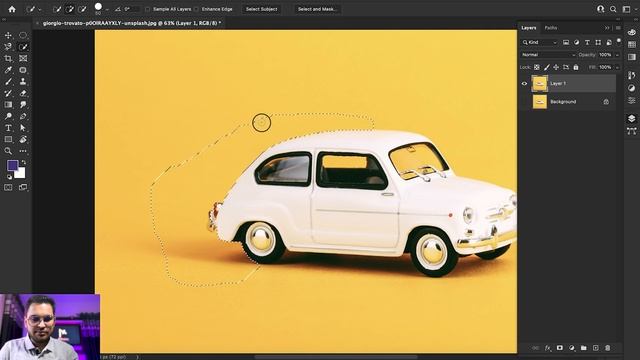The height and width of the screenshot is (360, 640).
Task: Open the Edit Toolbar ellipsis
Action: pos(23,151)
